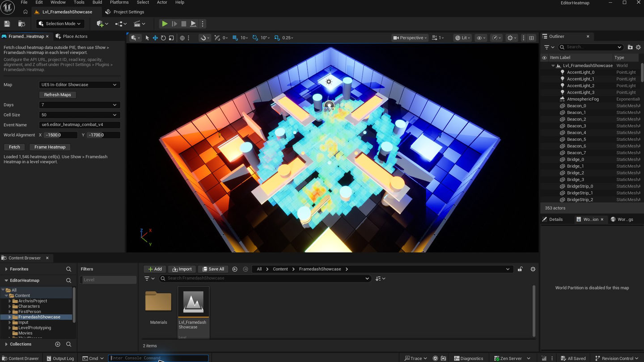Select the Translate move tool in viewport
This screenshot has width=644, height=362.
pyautogui.click(x=155, y=38)
